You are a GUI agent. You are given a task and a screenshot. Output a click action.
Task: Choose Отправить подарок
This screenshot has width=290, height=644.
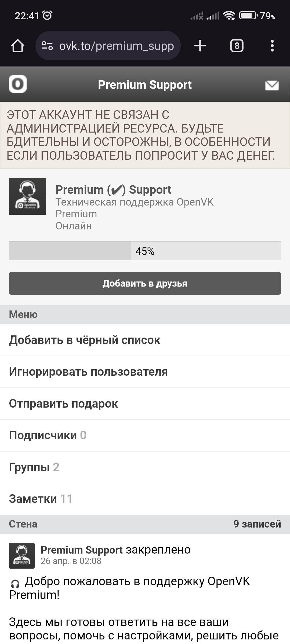point(145,404)
